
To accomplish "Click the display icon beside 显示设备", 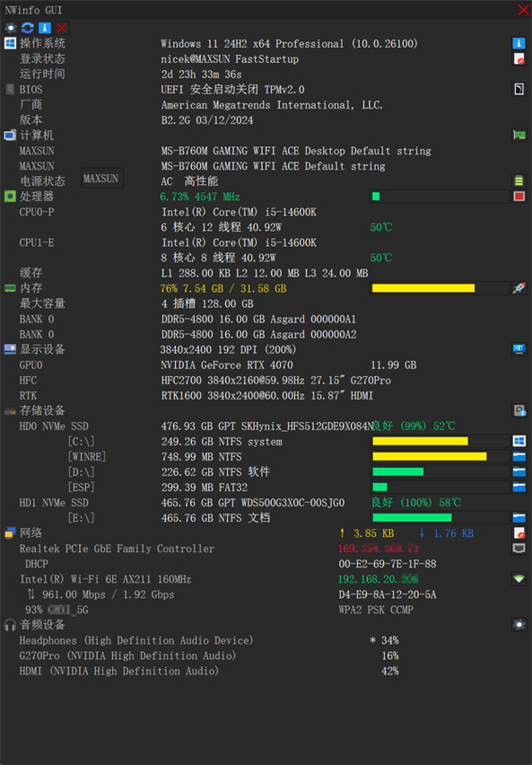I will pyautogui.click(x=10, y=349).
